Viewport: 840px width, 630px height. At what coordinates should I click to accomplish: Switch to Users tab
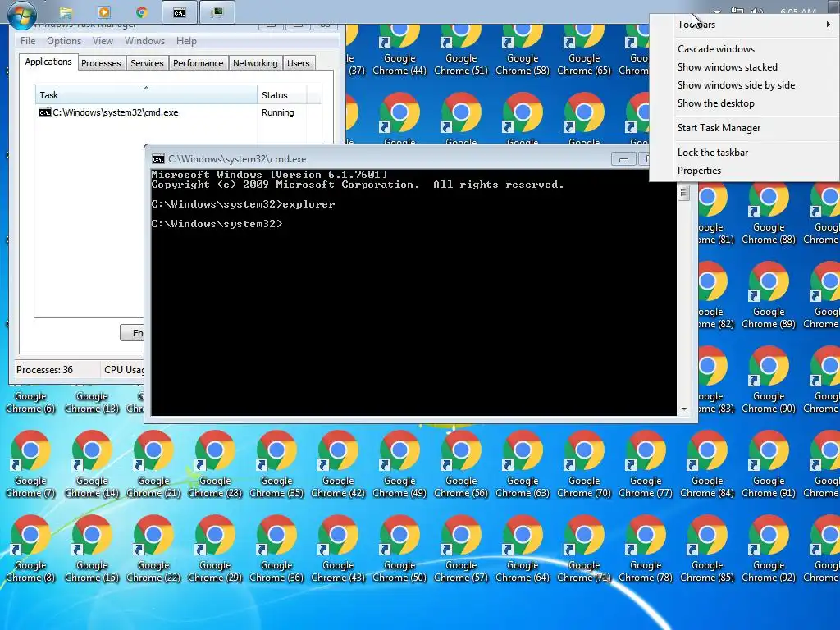pos(298,63)
